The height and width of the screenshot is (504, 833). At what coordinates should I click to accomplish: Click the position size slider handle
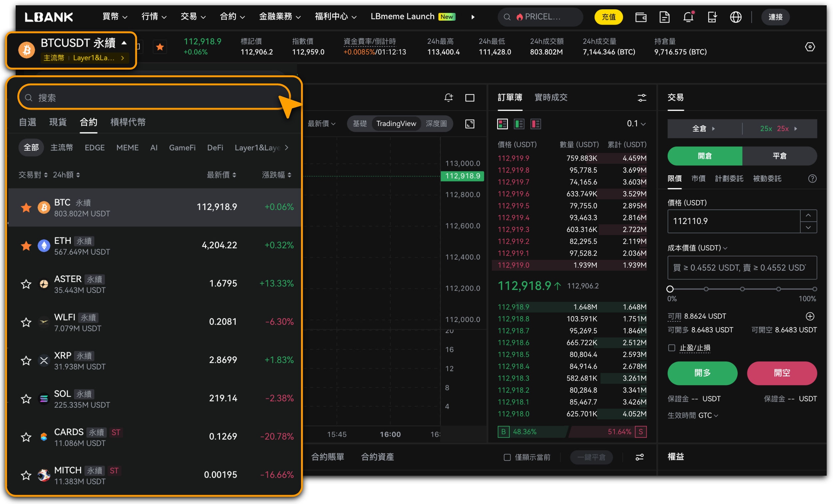[670, 289]
